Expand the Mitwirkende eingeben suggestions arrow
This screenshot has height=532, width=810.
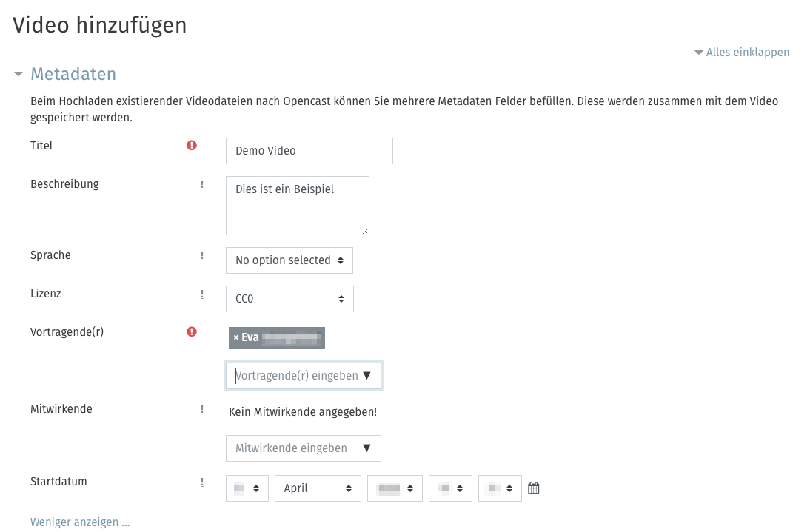[366, 448]
